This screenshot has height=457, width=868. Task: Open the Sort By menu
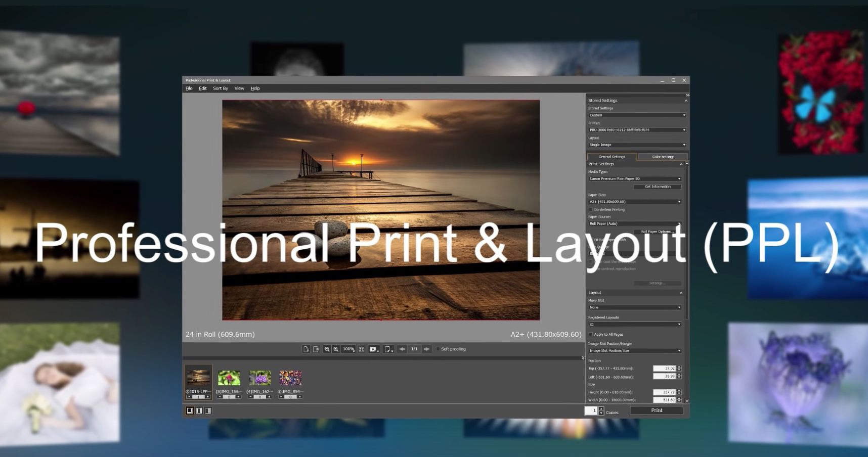coord(221,88)
